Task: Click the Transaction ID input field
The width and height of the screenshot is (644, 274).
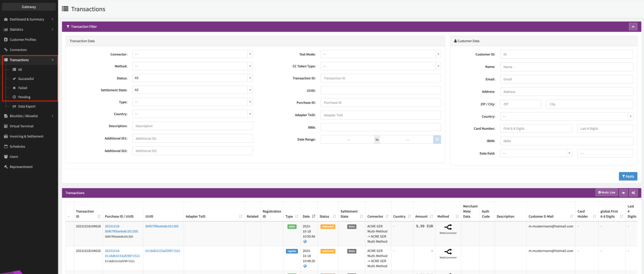Action: 380,78
